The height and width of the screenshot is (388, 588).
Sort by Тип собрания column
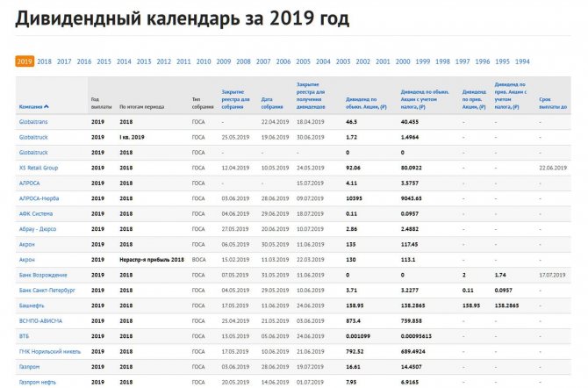tap(203, 104)
